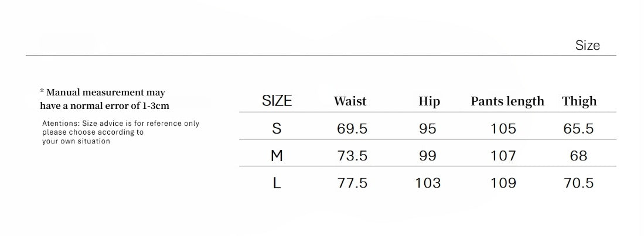Click the 69.5 waist value
Viewport: 644px width, 236px height.
pos(352,129)
